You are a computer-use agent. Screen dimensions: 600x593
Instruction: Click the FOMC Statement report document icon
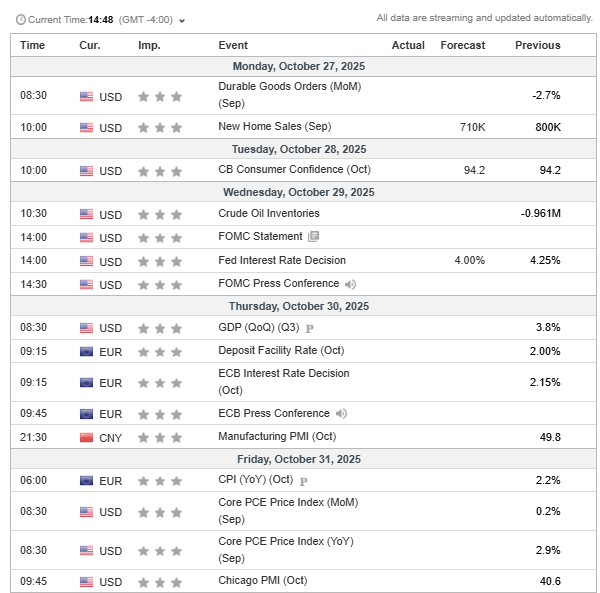pos(314,237)
